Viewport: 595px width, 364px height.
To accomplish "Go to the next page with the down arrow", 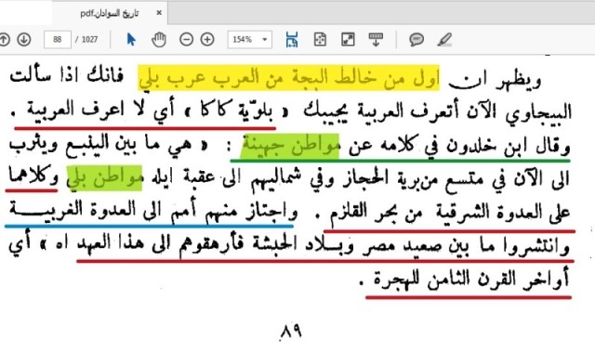I will coord(24,39).
